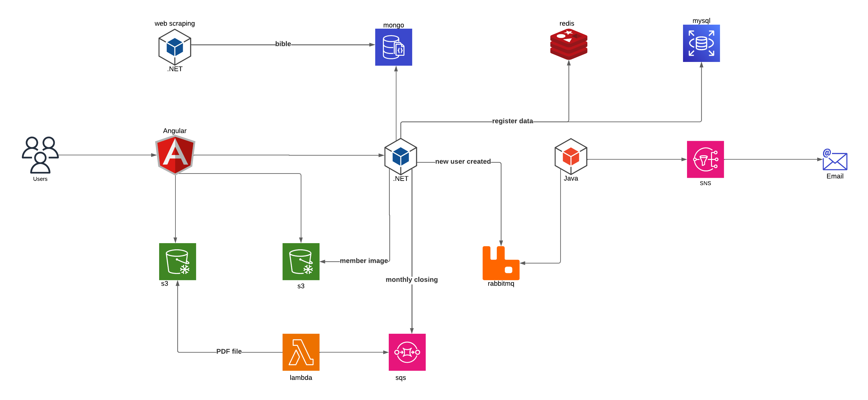Select the SNS pink icon
This screenshot has width=868, height=400.
pos(705,159)
